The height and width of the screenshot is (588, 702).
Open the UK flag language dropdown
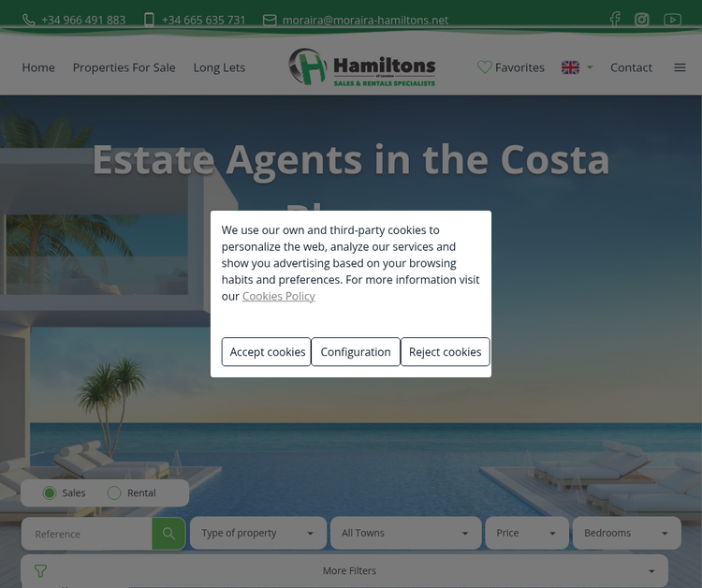578,67
